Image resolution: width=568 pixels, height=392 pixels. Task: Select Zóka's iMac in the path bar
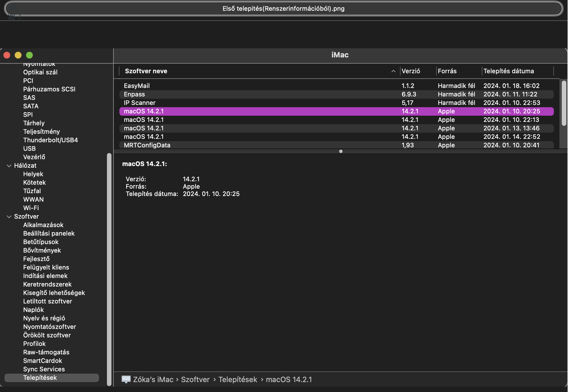tap(153, 380)
